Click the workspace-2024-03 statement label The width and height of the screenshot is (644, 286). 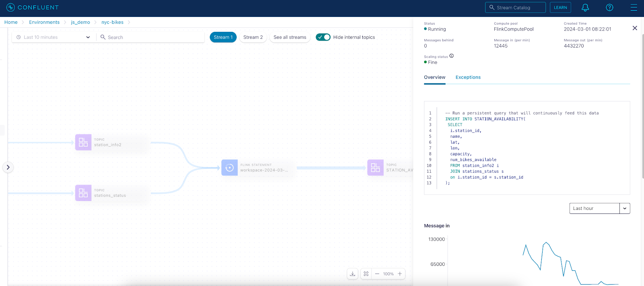(264, 170)
